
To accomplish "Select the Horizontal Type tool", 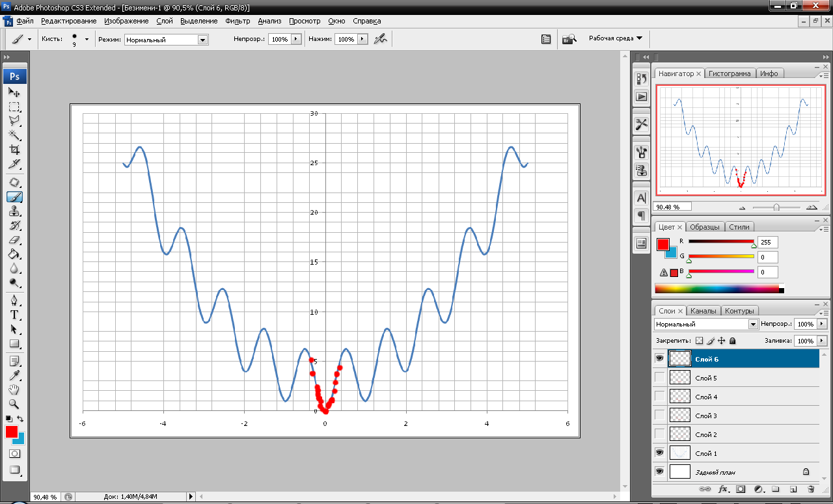I will point(14,315).
